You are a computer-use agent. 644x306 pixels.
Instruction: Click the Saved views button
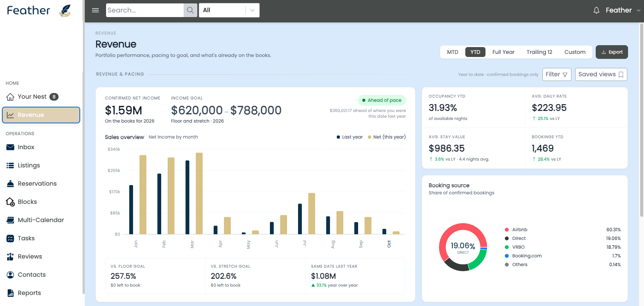point(601,74)
